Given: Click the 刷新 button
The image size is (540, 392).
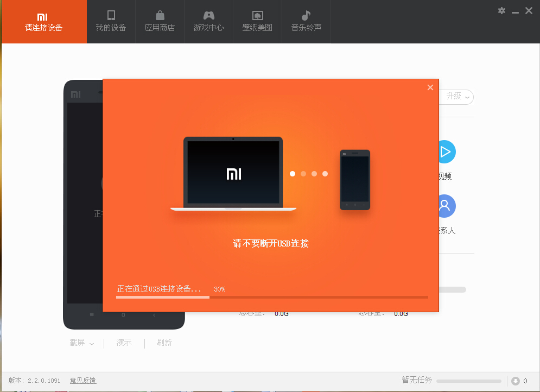Looking at the screenshot, I should tap(164, 343).
